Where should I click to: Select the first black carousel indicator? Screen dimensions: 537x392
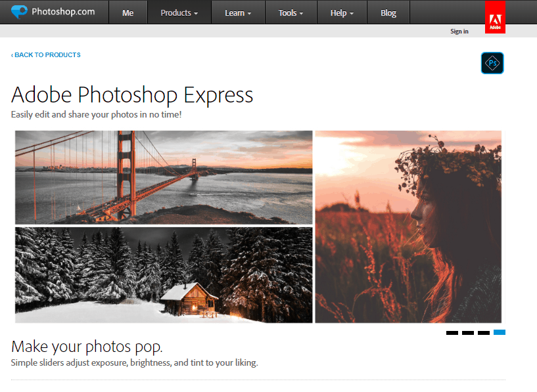coord(452,332)
